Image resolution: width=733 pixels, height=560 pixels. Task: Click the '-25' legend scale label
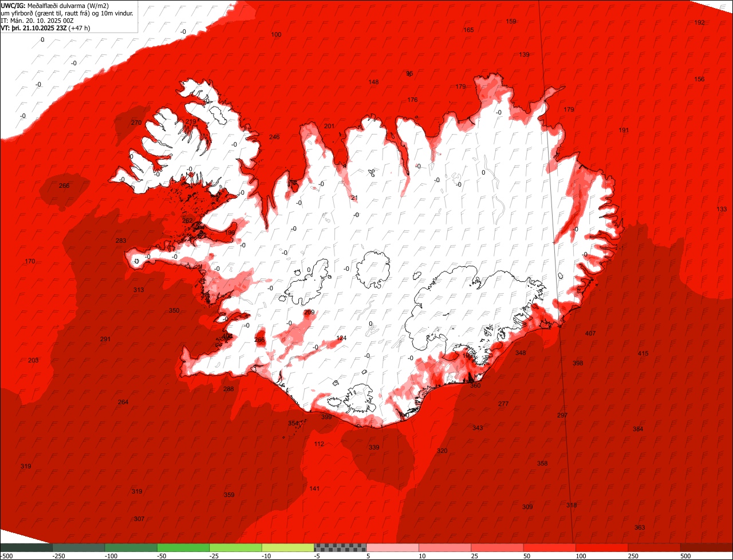[215, 556]
